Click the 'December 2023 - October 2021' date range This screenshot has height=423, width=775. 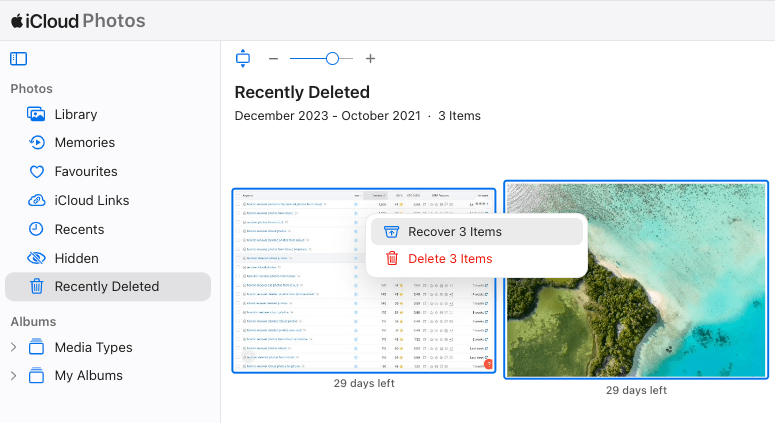[x=328, y=116]
